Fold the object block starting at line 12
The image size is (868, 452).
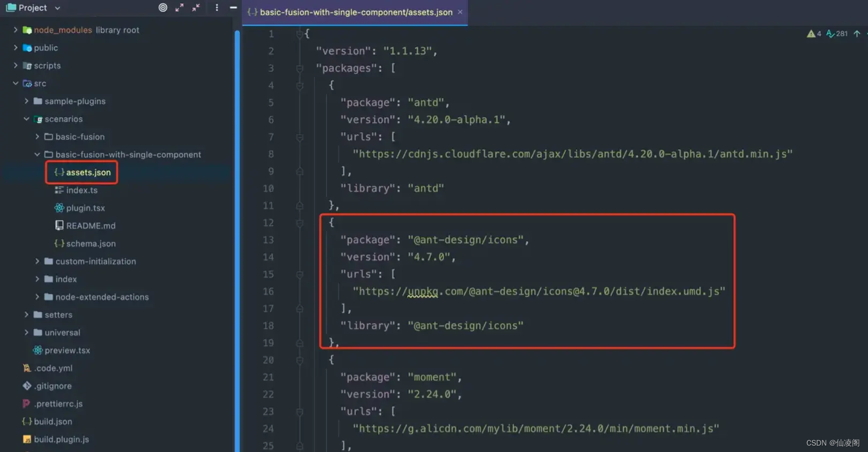tap(299, 223)
